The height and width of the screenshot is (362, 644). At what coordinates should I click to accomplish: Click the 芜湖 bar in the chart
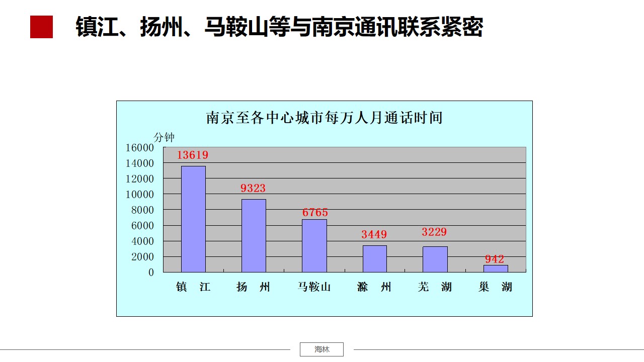click(435, 259)
